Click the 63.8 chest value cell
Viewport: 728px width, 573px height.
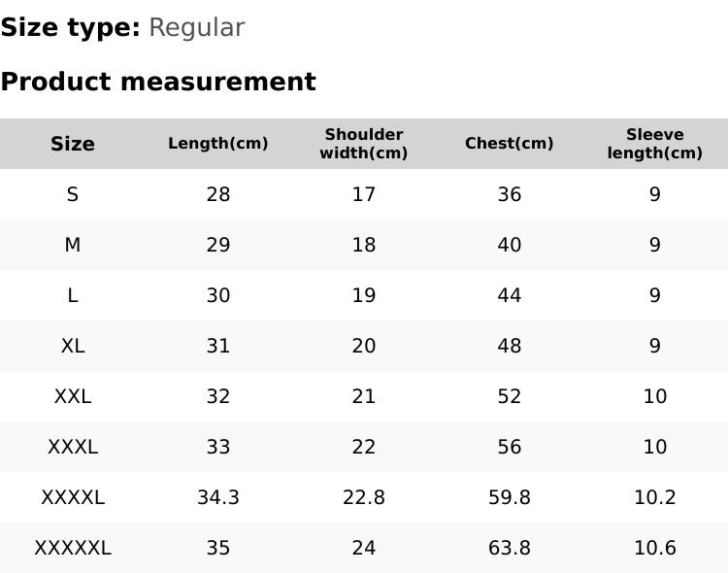[x=510, y=548]
